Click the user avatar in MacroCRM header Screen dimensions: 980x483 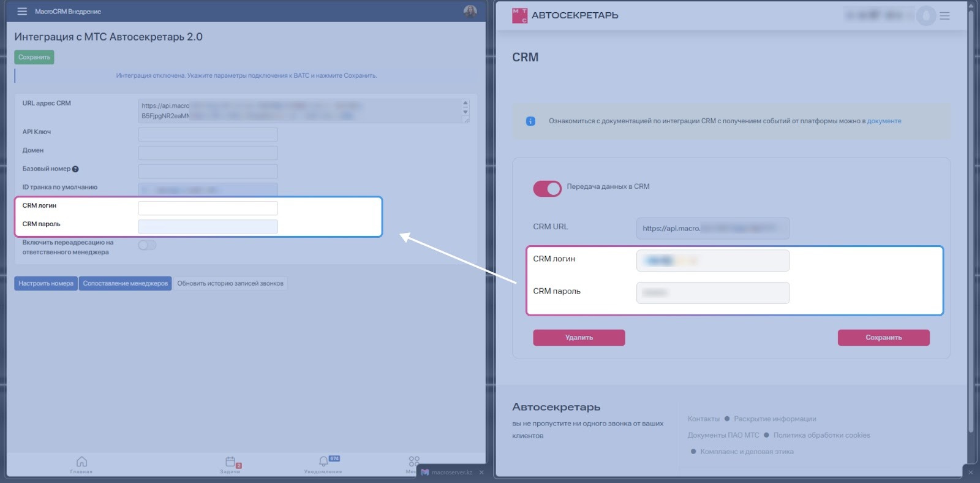470,11
